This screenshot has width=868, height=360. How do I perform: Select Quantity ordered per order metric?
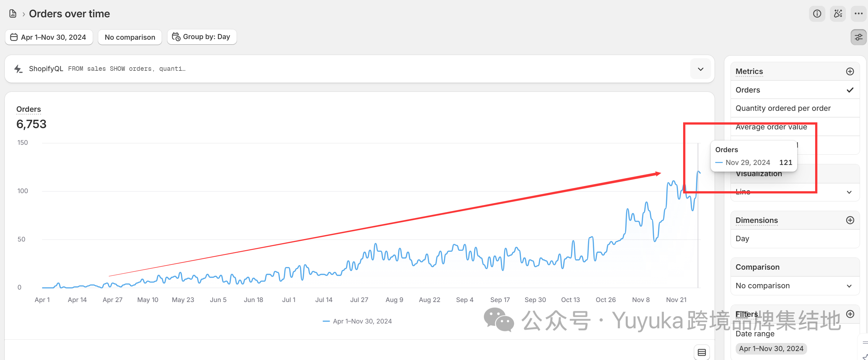pyautogui.click(x=795, y=108)
